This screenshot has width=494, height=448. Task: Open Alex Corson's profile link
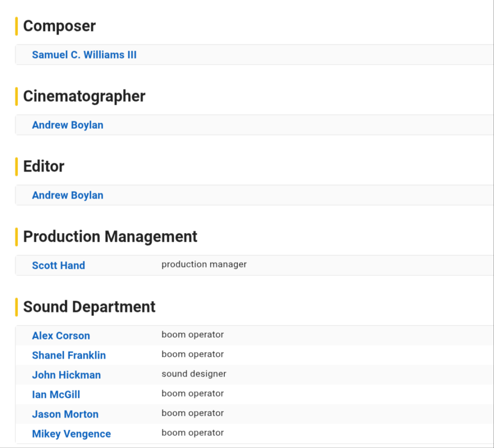[x=61, y=336]
